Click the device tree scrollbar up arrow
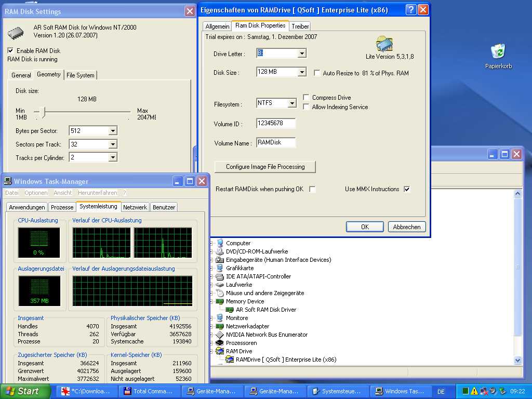Screen dimensions: 532x399 [518, 194]
